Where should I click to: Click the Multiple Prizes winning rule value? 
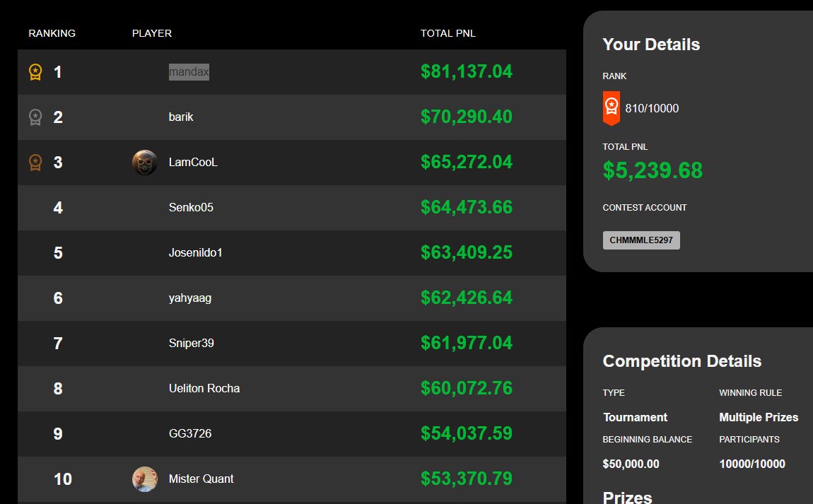[x=759, y=417]
